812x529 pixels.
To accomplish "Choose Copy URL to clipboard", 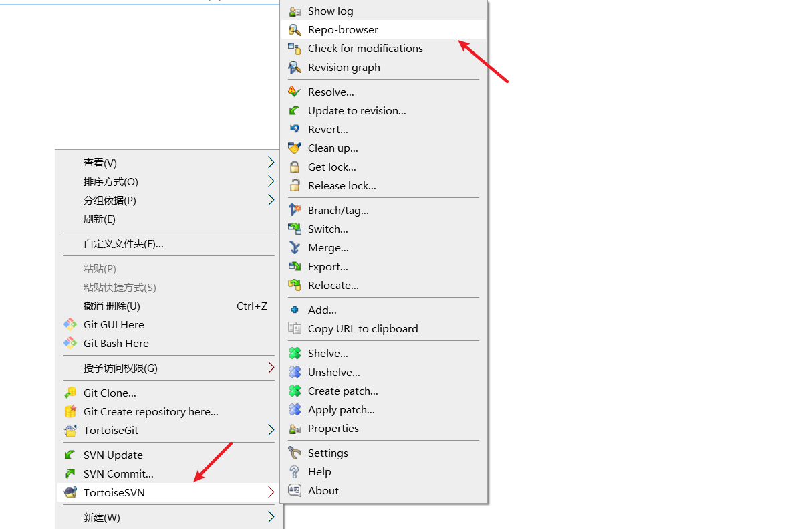I will click(x=362, y=329).
